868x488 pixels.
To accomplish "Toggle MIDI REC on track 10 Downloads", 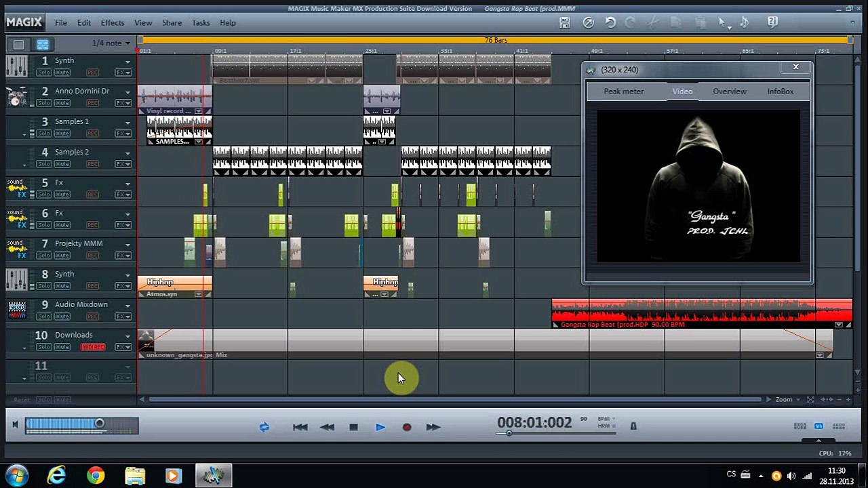I will 93,347.
